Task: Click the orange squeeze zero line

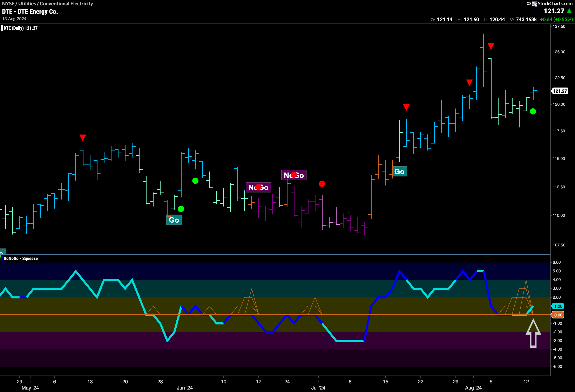Action: (x=275, y=315)
